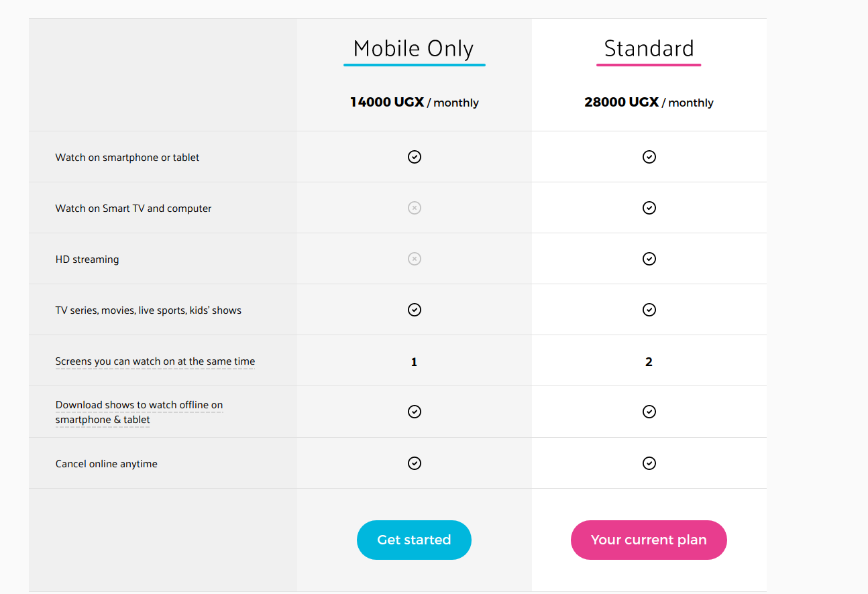Click Mobile Only checkmark for TV series, movies row
The image size is (868, 594).
click(x=415, y=310)
